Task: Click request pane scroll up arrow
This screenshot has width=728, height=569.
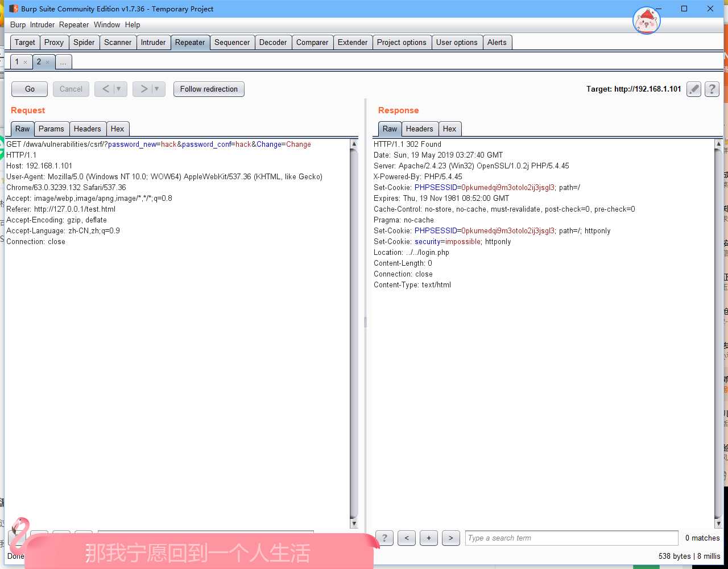Action: 354,144
